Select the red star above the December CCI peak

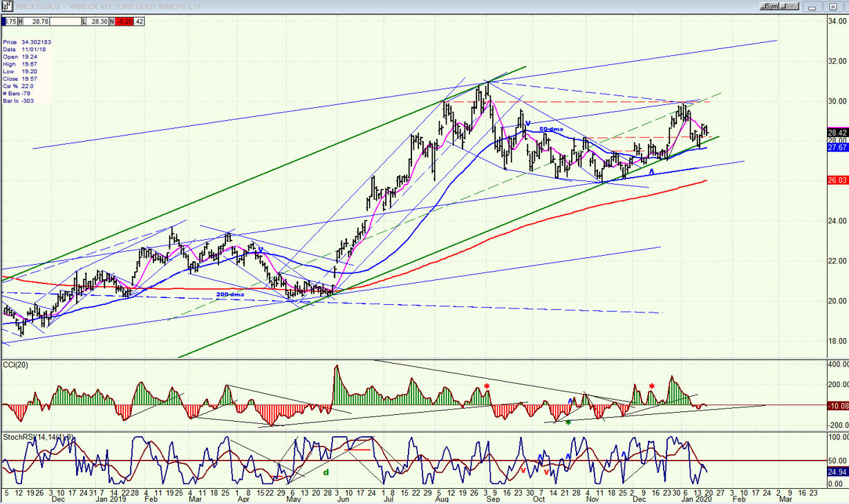tap(651, 386)
